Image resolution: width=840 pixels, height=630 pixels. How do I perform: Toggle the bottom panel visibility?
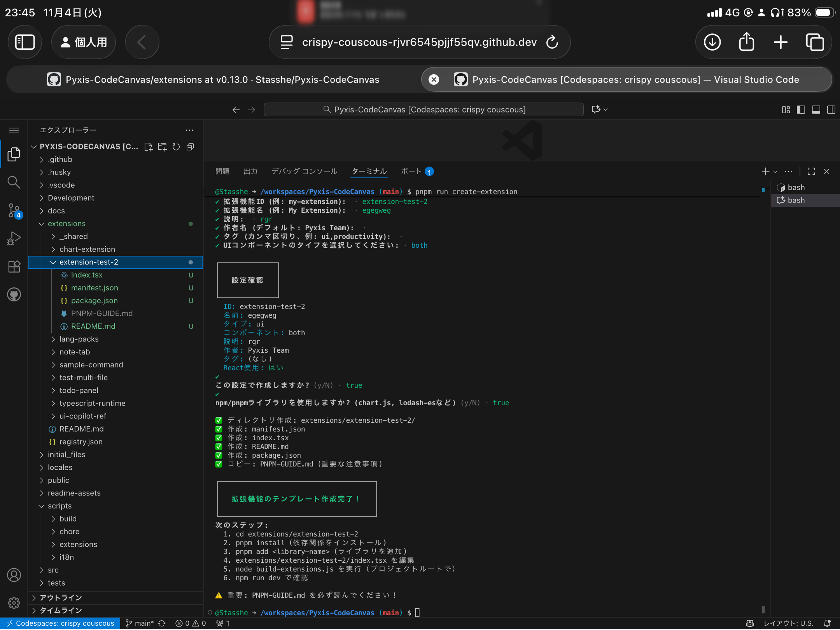point(815,110)
